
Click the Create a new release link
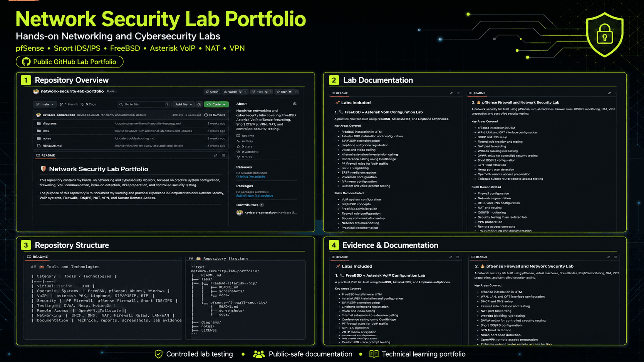250,177
